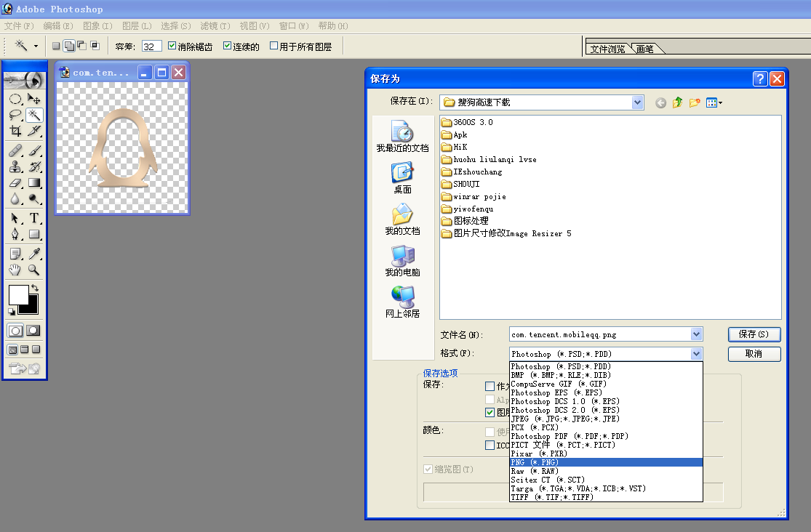The width and height of the screenshot is (811, 532).
Task: Select the Magic Wand tool in toolbox
Action: tap(34, 115)
